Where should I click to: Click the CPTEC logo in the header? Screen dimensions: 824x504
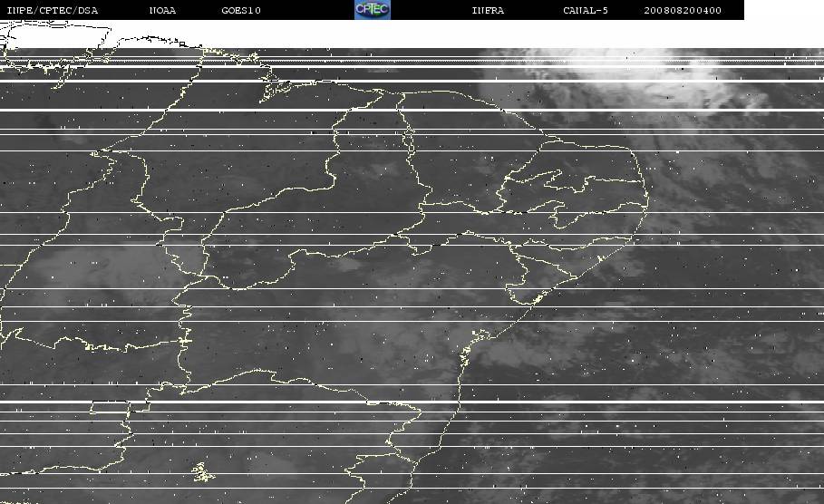[373, 9]
